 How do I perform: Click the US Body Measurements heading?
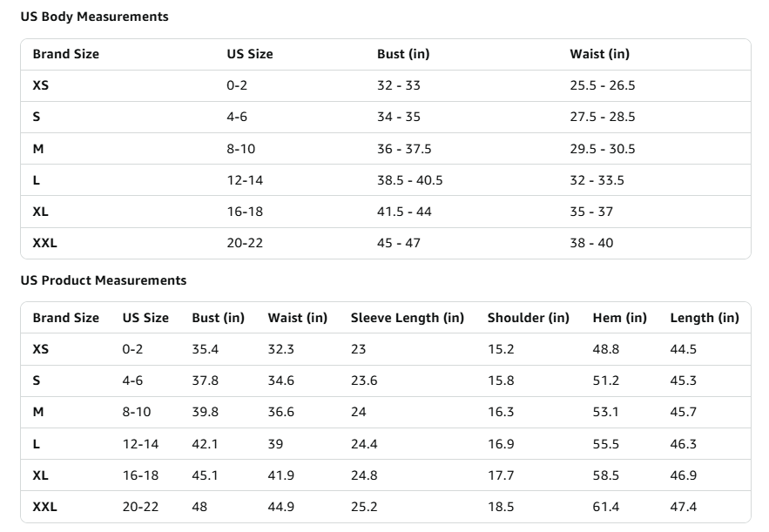coord(94,17)
